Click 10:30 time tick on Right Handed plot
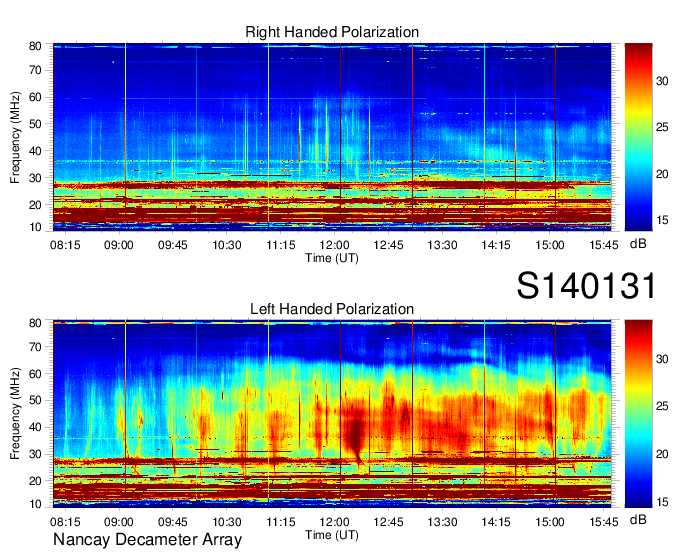Image resolution: width=680 pixels, height=552 pixels. click(x=227, y=245)
